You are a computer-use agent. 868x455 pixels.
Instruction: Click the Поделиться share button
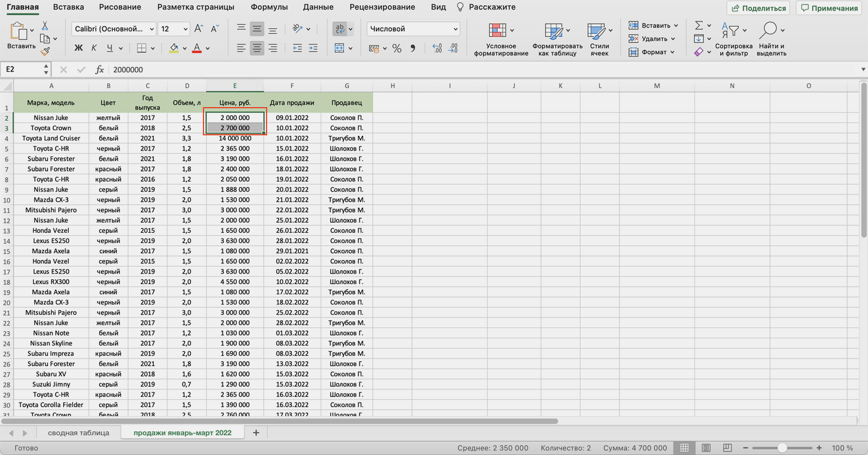(x=758, y=8)
